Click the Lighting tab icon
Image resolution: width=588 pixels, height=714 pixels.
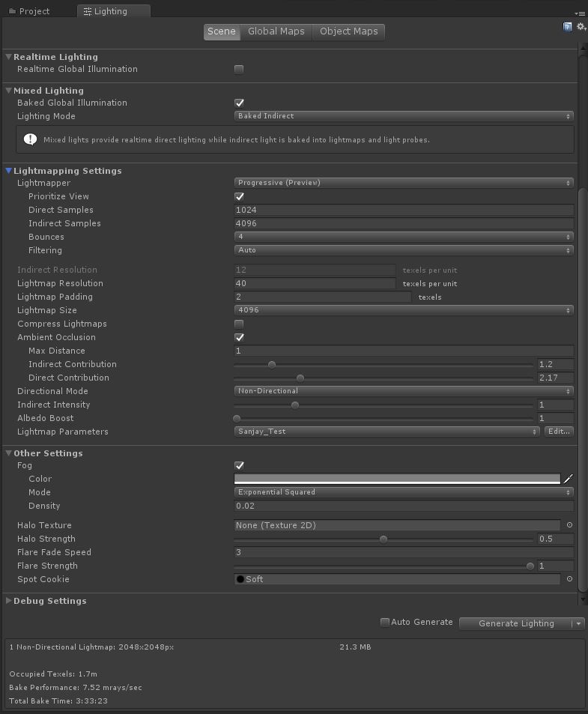pyautogui.click(x=88, y=10)
